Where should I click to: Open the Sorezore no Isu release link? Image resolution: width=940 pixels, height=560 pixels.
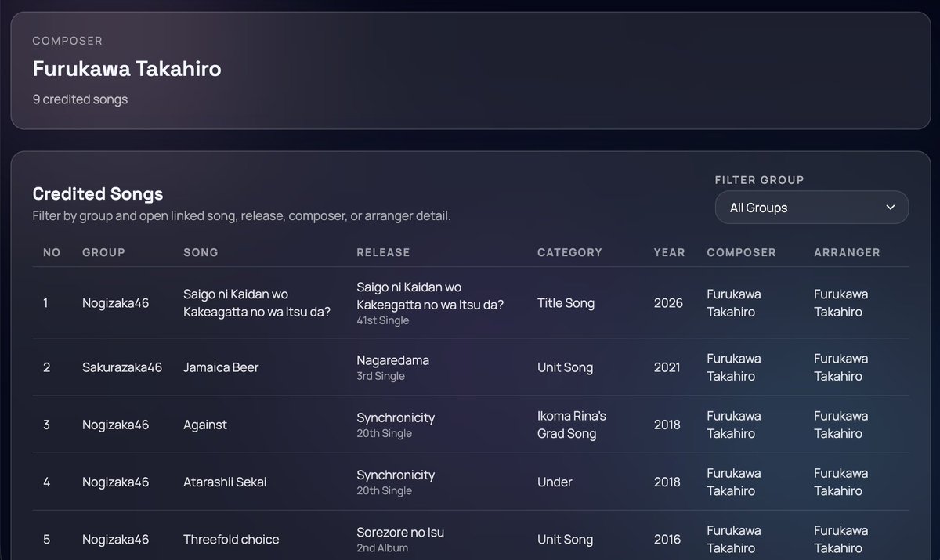[400, 533]
